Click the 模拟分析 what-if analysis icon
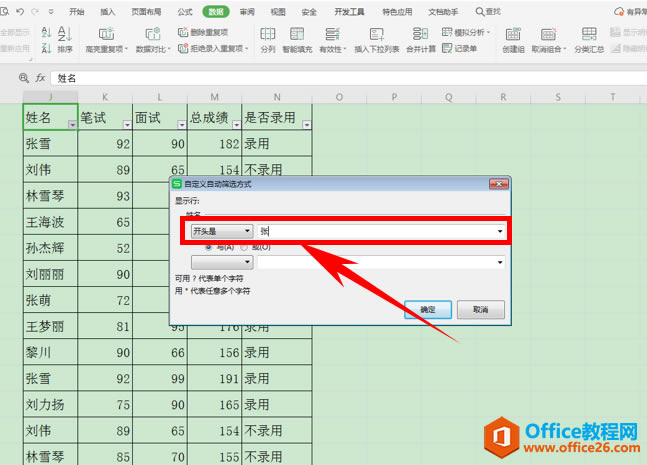The height and width of the screenshot is (465, 647). [x=447, y=32]
